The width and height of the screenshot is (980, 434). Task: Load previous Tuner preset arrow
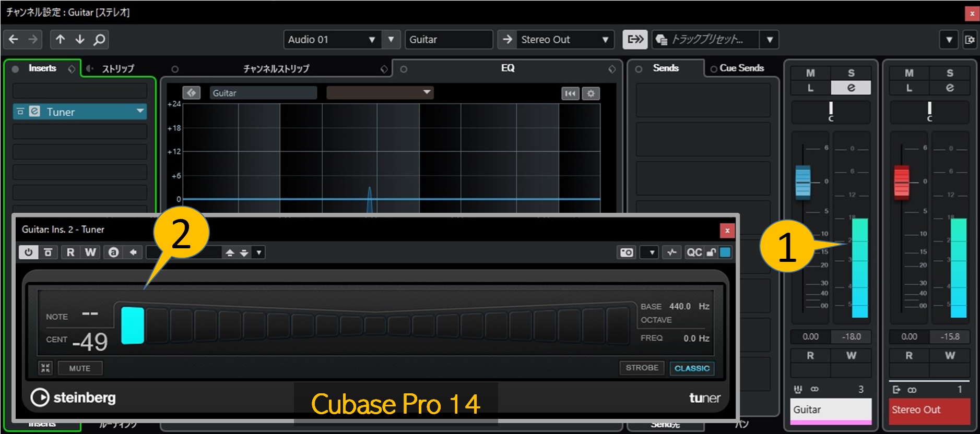coord(230,253)
